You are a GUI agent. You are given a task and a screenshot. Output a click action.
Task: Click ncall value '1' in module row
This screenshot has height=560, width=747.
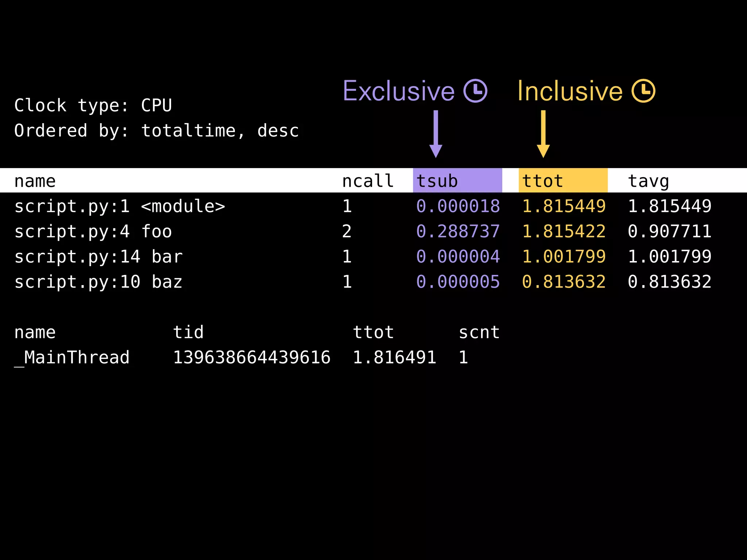coord(347,207)
